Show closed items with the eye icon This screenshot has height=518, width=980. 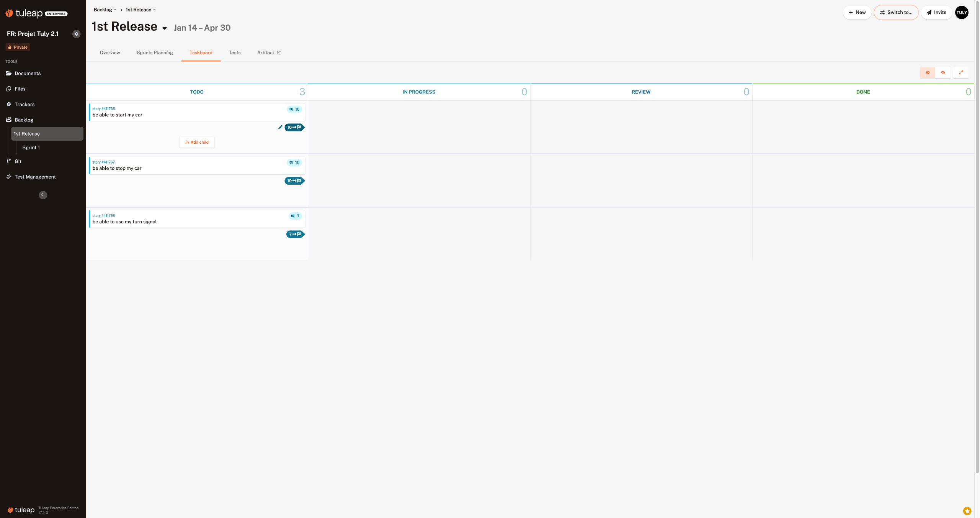(928, 72)
